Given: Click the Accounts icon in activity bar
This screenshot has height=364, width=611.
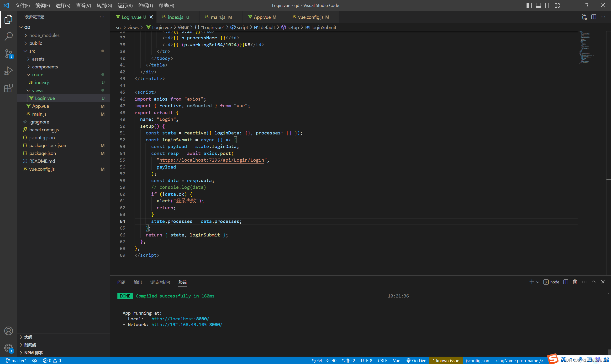Looking at the screenshot, I should click(x=8, y=331).
